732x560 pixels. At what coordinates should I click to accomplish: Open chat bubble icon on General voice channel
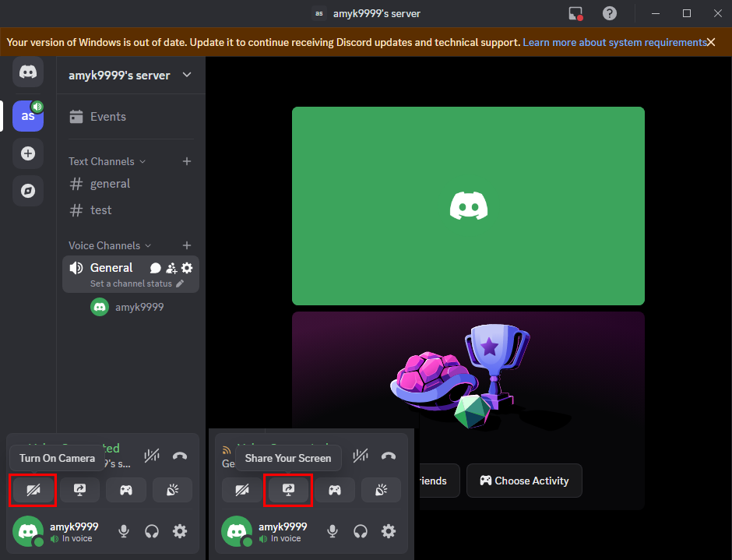156,268
